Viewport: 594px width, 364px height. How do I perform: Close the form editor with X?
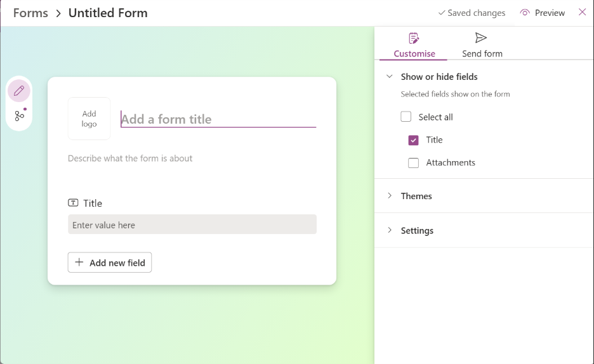(582, 12)
